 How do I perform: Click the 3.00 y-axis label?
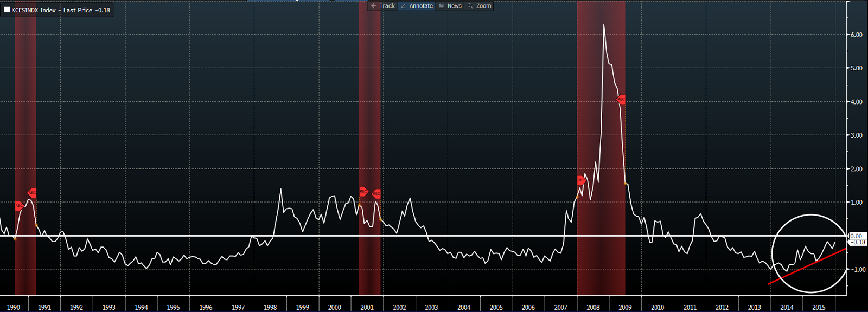click(x=857, y=135)
